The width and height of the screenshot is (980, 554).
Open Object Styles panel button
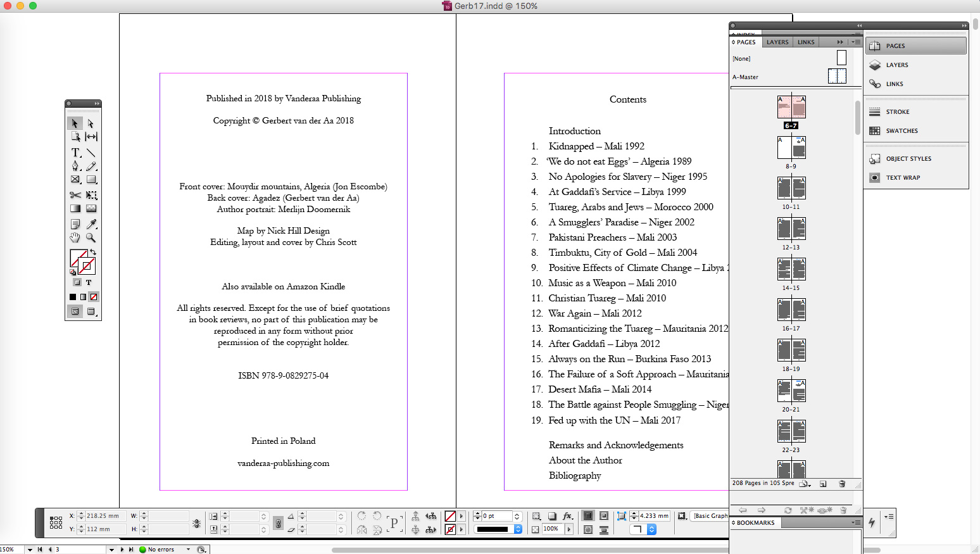(x=908, y=159)
